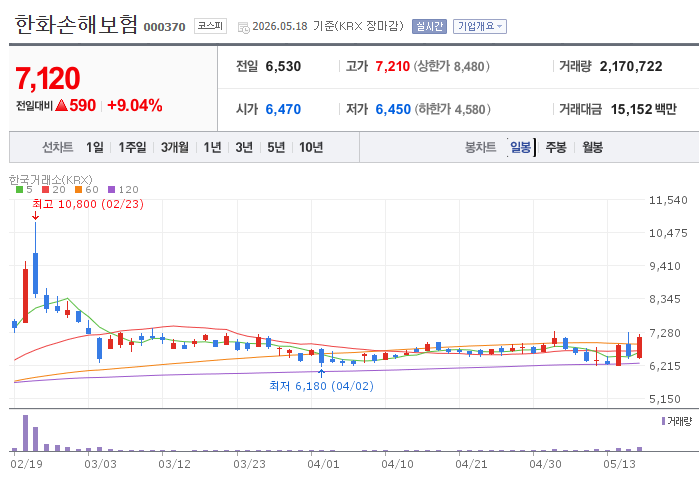This screenshot has height=478, width=699.
Task: Click the 04/01 date axis label
Action: pyautogui.click(x=323, y=464)
